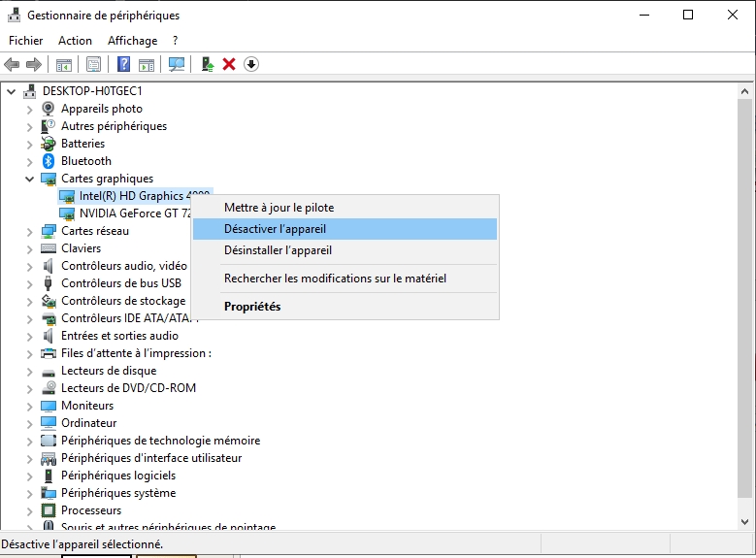This screenshot has height=558, width=756.
Task: Expand the Moniteurs category arrow
Action: (29, 406)
